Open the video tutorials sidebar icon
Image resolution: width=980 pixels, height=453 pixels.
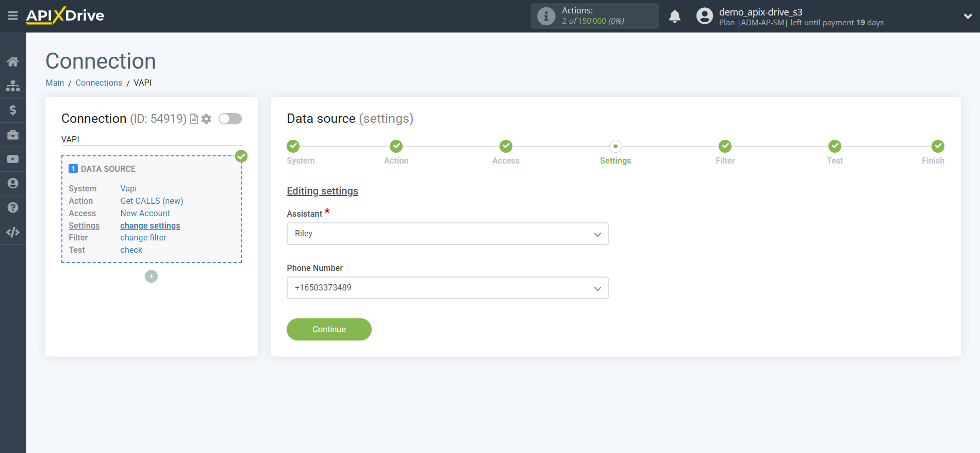pos(13,159)
